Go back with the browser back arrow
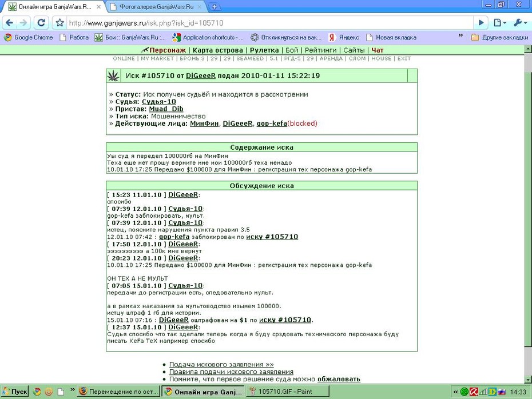Screen dimensions: 532x399 (x=9, y=23)
